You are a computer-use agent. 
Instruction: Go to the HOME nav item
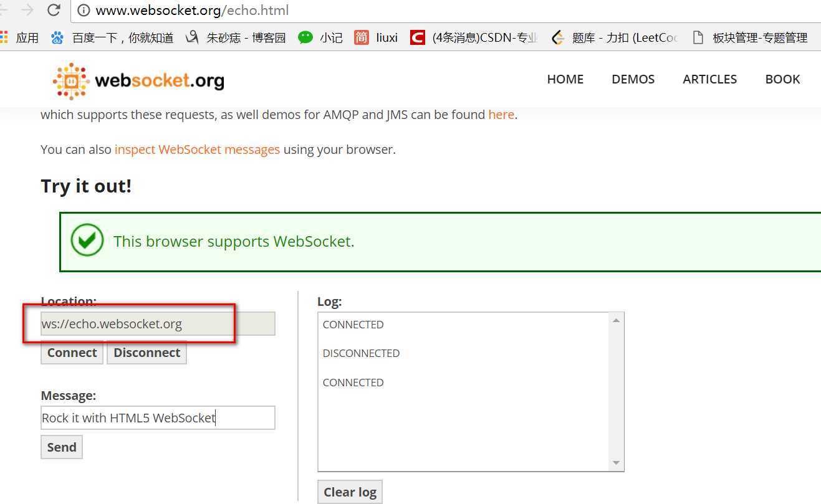click(565, 79)
